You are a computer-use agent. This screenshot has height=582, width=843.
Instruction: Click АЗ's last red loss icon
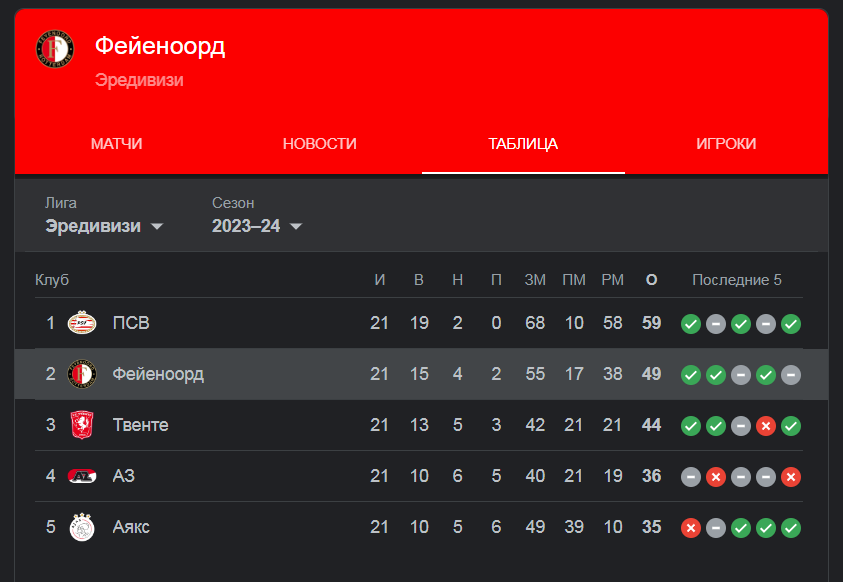791,477
